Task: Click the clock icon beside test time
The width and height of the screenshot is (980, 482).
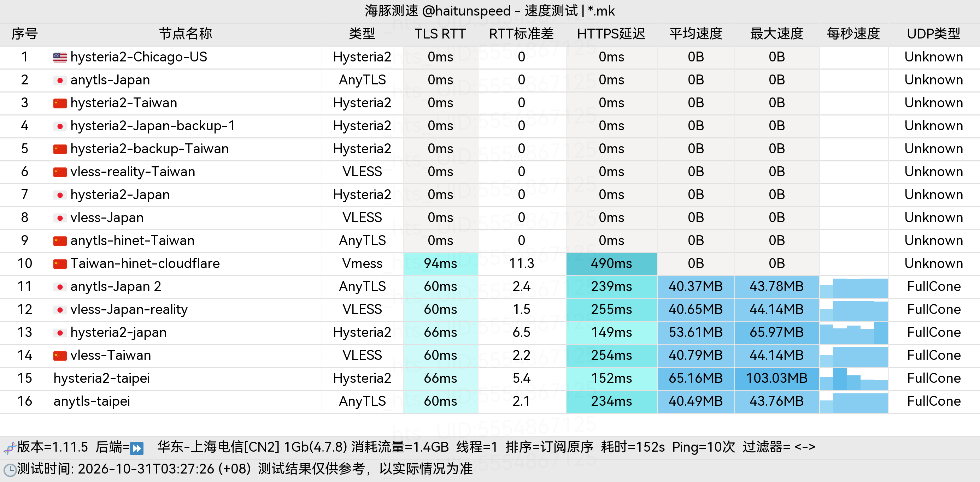Action: (x=10, y=470)
